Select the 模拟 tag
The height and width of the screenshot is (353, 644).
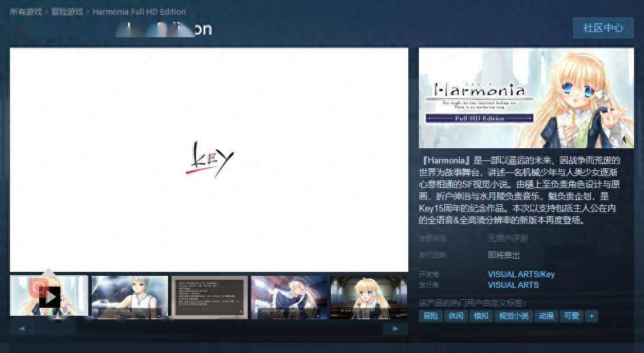[481, 316]
